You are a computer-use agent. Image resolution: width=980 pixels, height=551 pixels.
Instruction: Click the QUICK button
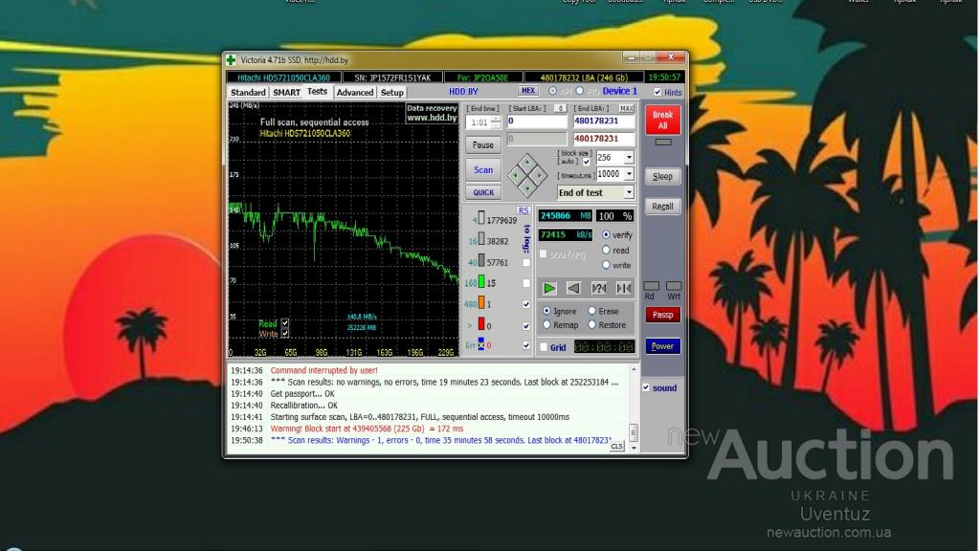click(483, 192)
